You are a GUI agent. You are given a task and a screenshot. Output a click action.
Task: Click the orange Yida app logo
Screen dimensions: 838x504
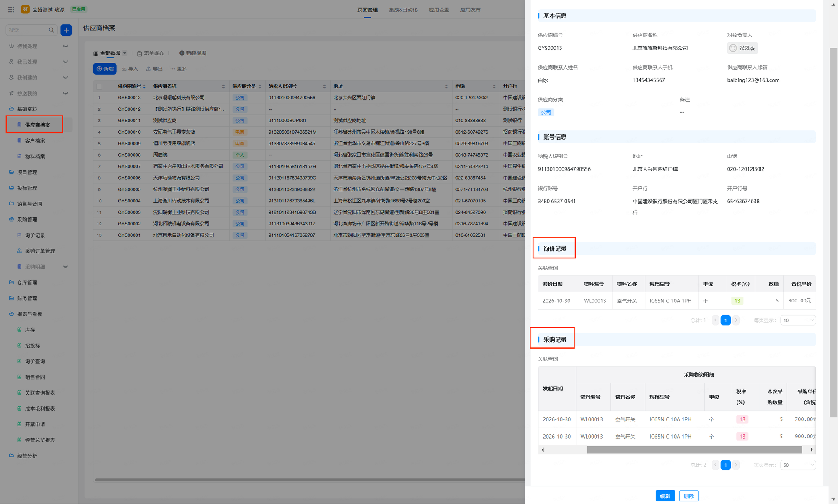[x=26, y=9]
